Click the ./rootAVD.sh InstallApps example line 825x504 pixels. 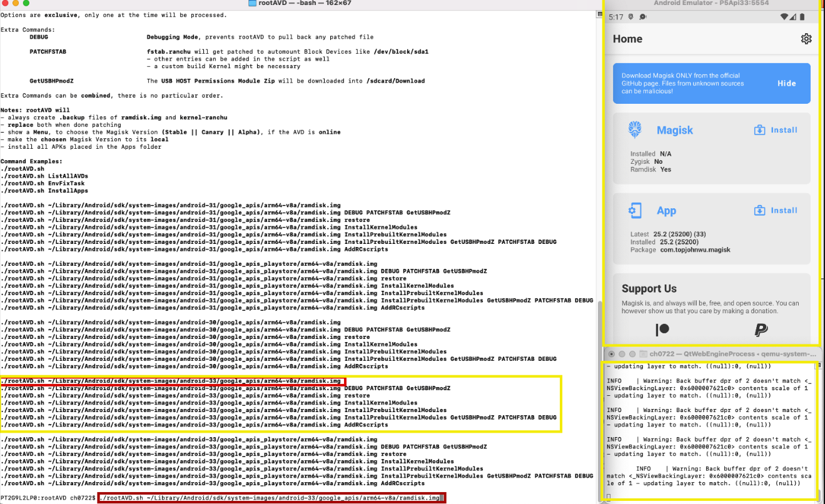tap(44, 191)
